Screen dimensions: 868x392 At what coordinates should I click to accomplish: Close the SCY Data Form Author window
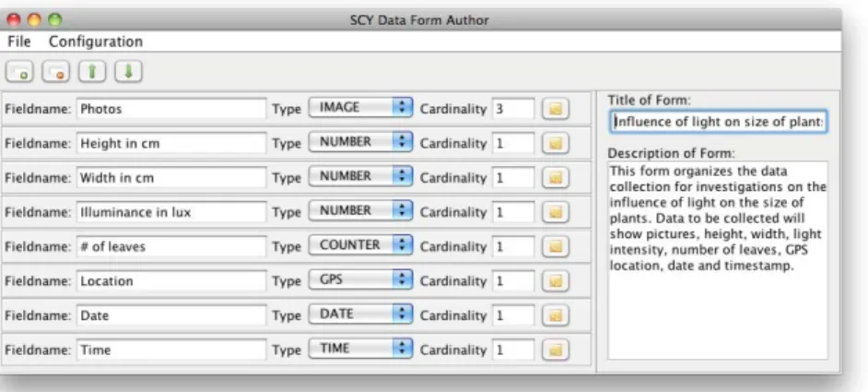(x=14, y=20)
